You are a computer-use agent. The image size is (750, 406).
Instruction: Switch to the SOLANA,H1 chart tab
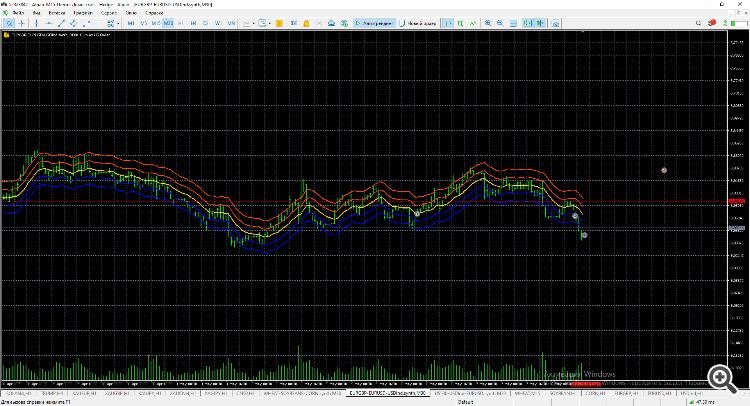pyautogui.click(x=18, y=393)
